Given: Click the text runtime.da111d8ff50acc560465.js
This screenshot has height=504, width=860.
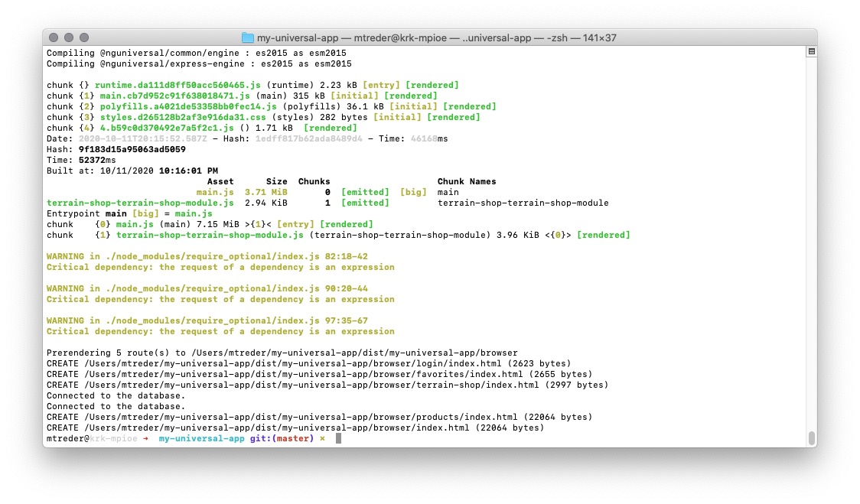Looking at the screenshot, I should click(178, 85).
